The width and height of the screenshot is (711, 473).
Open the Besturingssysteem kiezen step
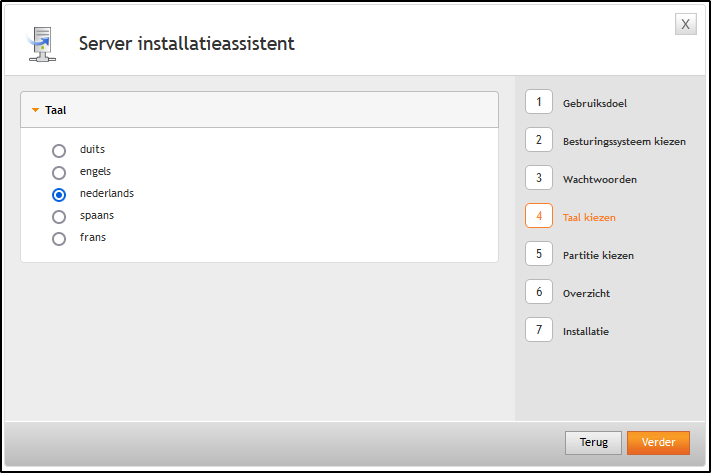pos(624,141)
